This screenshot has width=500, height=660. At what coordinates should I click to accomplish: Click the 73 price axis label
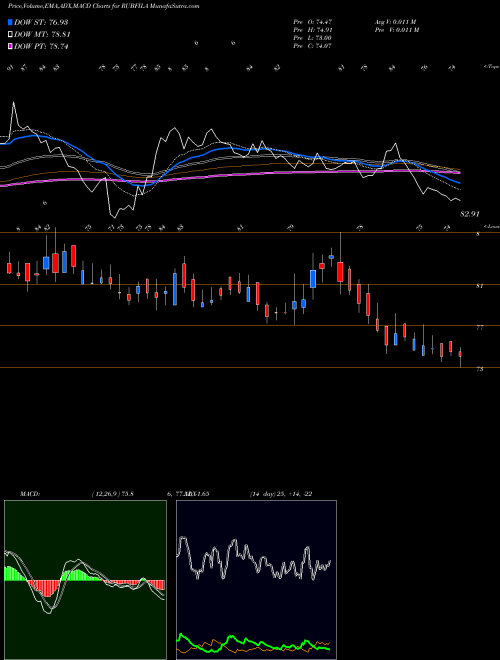[479, 369]
